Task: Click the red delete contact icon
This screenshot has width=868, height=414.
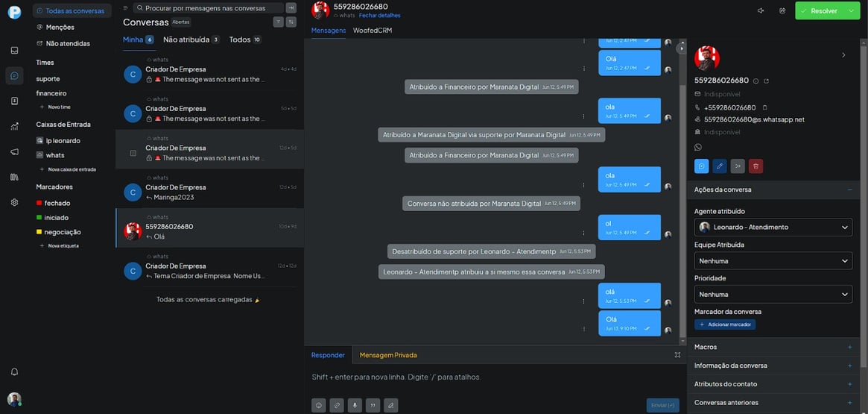Action: pos(755,166)
